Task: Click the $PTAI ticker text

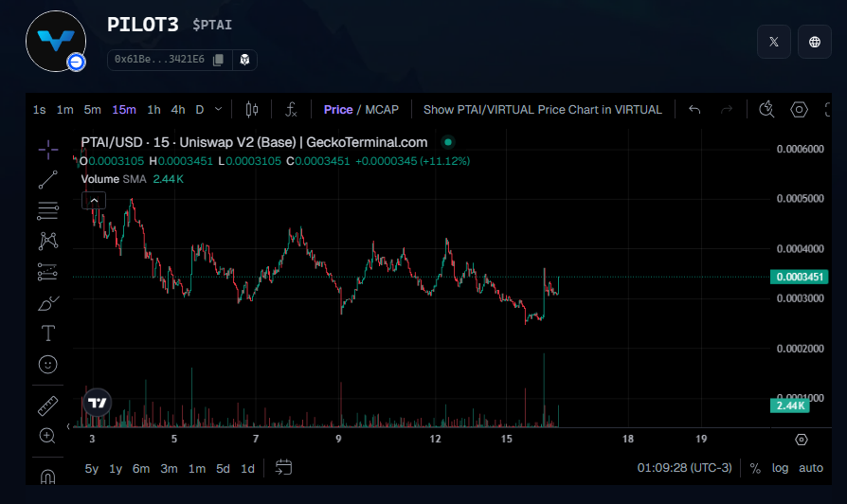Action: 212,25
